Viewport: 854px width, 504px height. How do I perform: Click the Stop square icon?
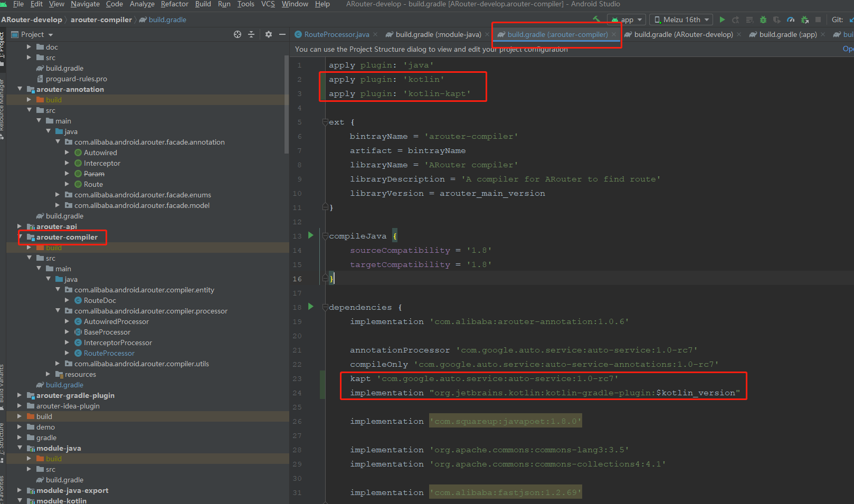[818, 20]
